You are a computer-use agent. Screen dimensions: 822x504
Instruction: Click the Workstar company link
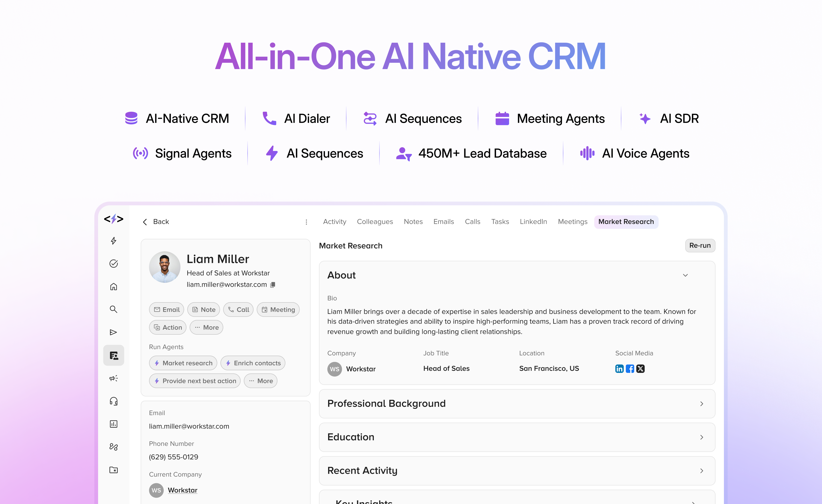pos(182,490)
